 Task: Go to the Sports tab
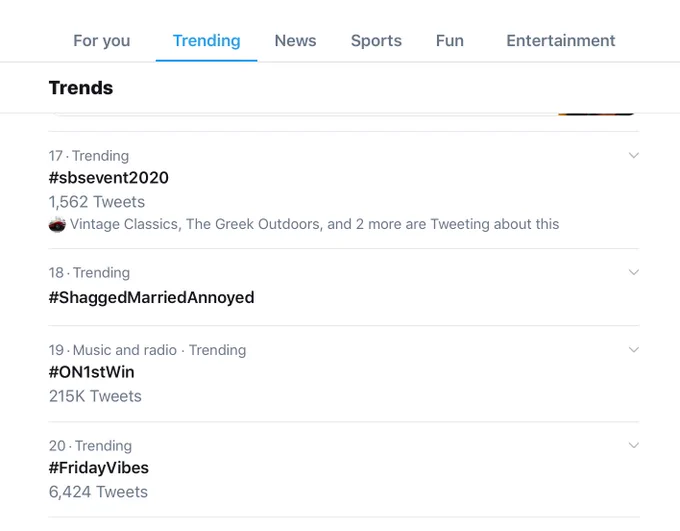[376, 41]
